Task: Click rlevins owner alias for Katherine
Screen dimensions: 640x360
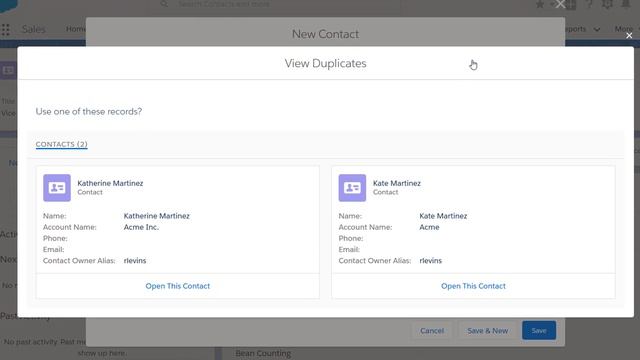Action: click(135, 261)
